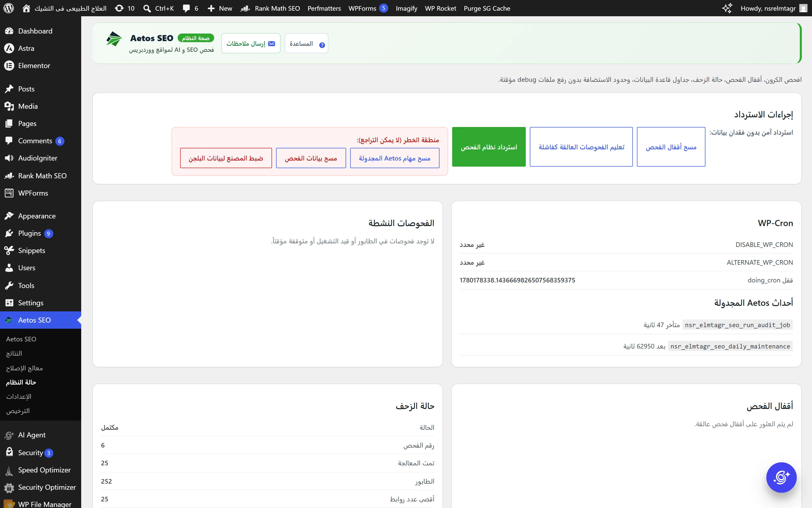
Task: Open WPForms admin bar menu
Action: pyautogui.click(x=368, y=8)
